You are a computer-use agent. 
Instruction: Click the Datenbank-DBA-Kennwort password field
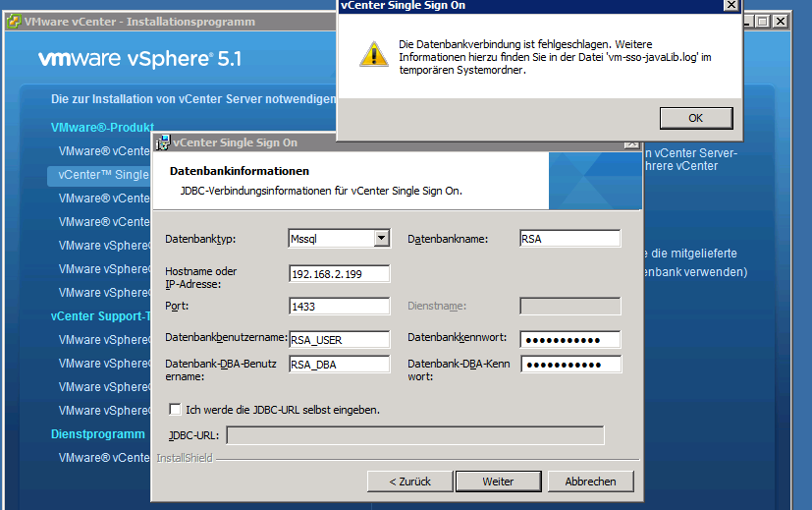pos(570,365)
